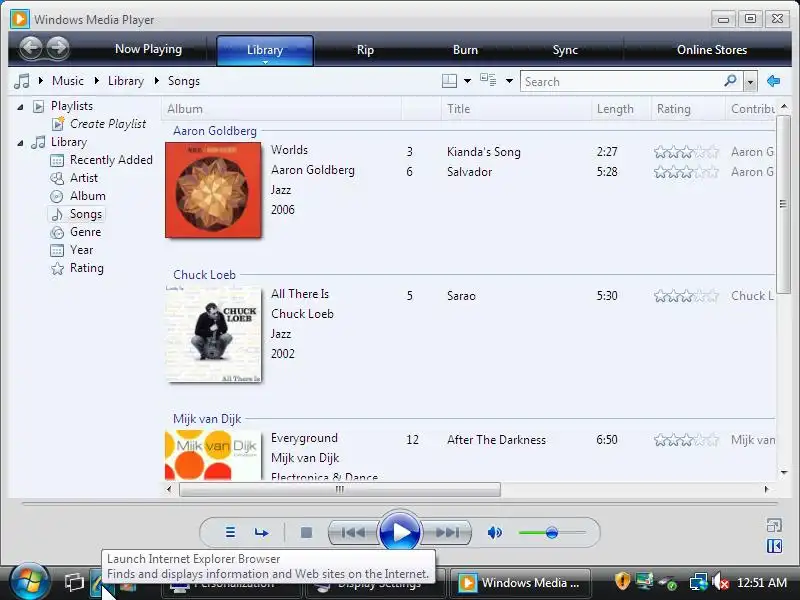Select the song Kianda's Song
Screen dimensions: 800x600
click(x=484, y=152)
